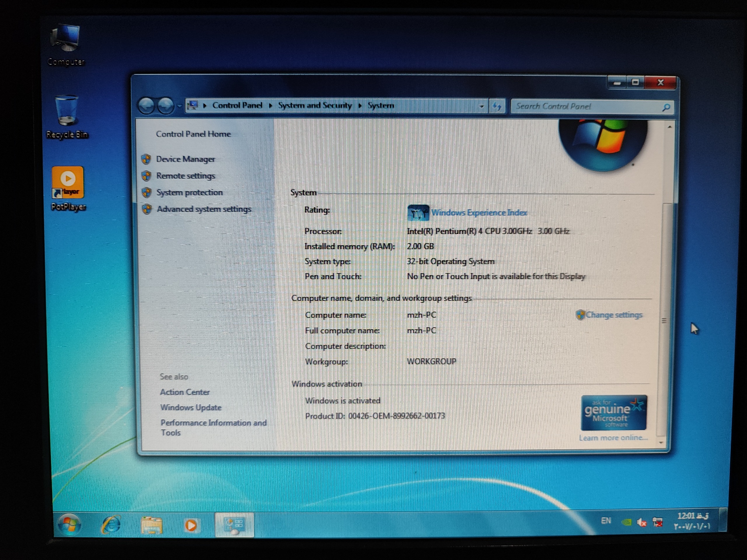The height and width of the screenshot is (560, 747).
Task: Click the Control Panel taskbar button
Action: click(x=234, y=525)
